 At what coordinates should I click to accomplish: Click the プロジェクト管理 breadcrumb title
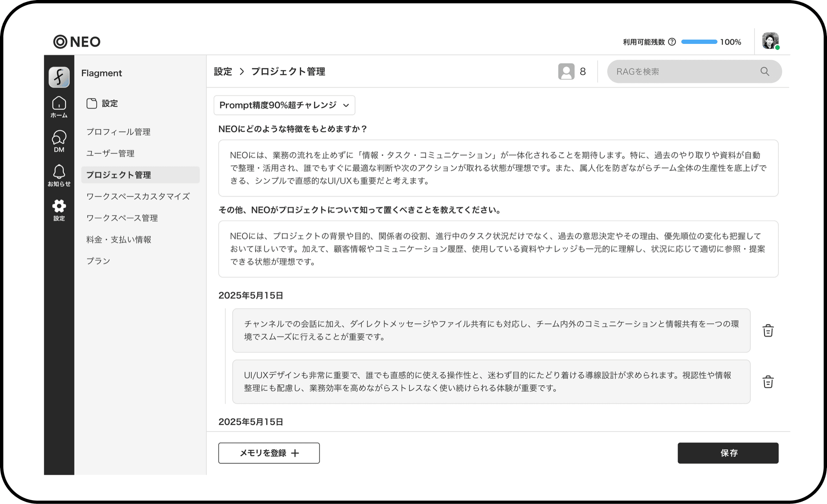[x=288, y=71]
